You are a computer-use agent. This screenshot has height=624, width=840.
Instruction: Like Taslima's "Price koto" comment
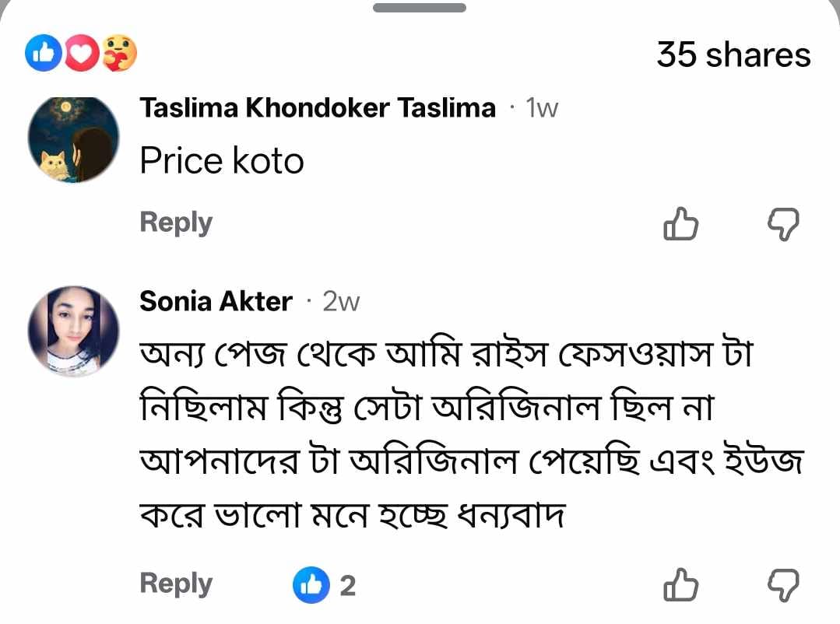(x=680, y=224)
